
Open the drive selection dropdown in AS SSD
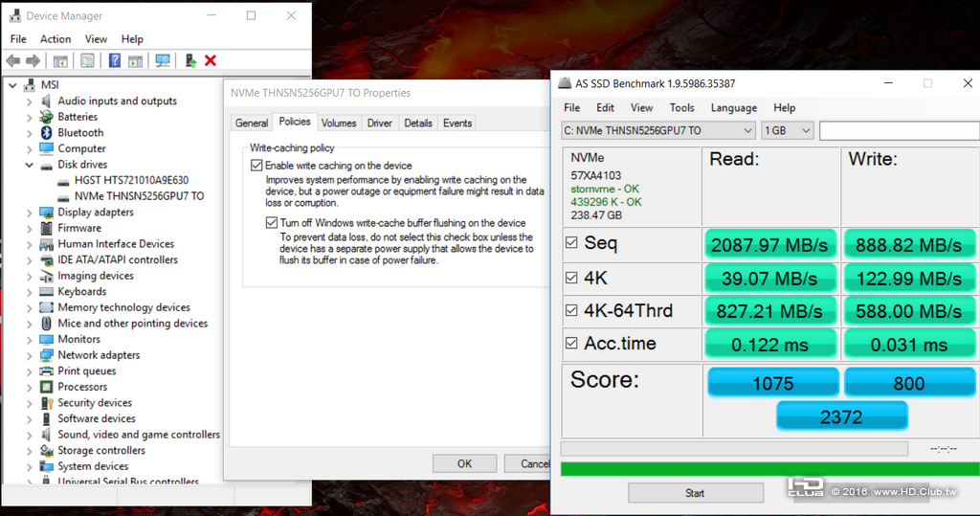click(x=658, y=131)
